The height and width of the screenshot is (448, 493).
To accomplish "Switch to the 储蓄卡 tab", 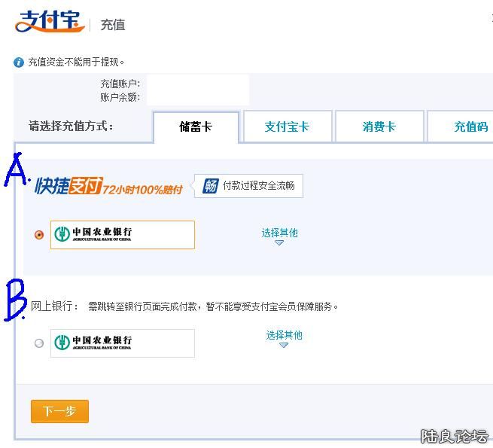I will (196, 127).
